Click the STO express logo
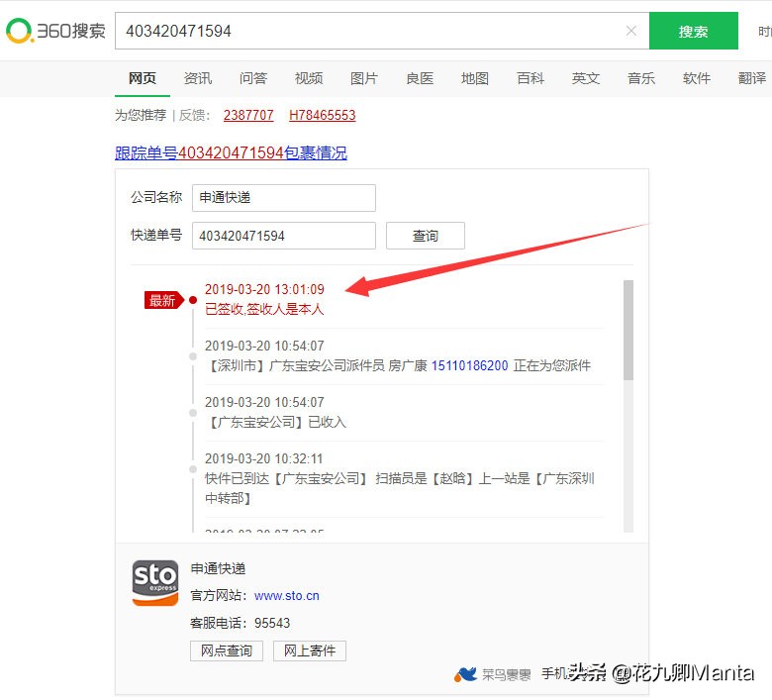Viewport: 772px width, 700px height. pos(155,583)
